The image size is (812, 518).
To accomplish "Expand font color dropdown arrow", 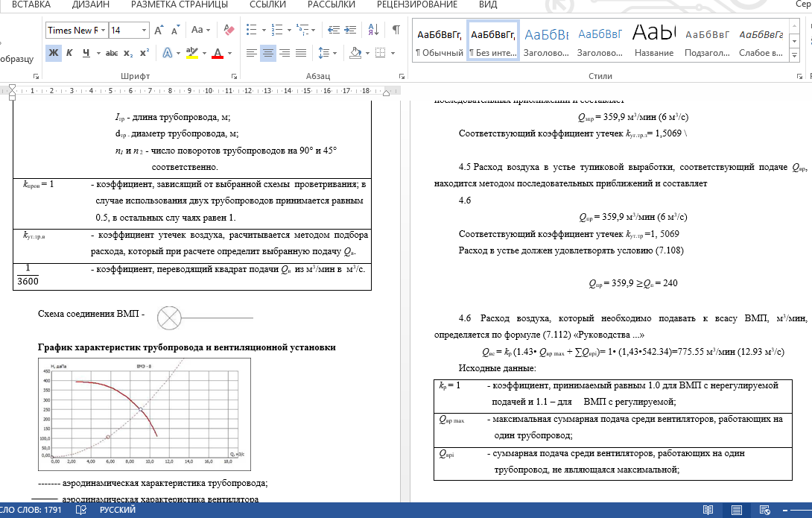I will [x=230, y=53].
